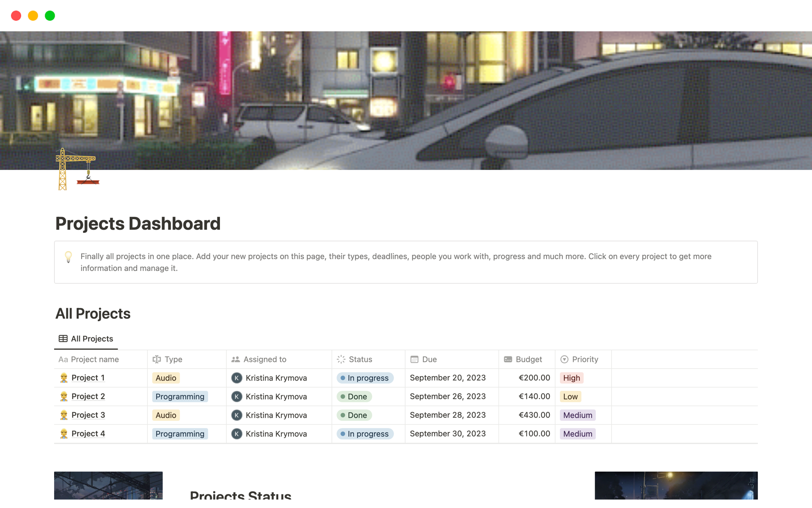The width and height of the screenshot is (812, 508).
Task: Click the Project 1 worker emoji icon
Action: [x=64, y=378]
